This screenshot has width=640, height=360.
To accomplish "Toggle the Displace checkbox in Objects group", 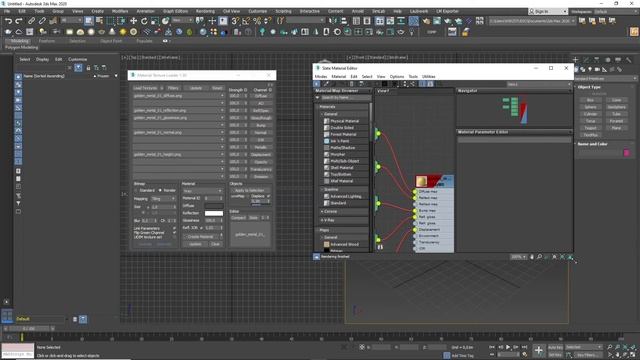I will click(x=268, y=196).
